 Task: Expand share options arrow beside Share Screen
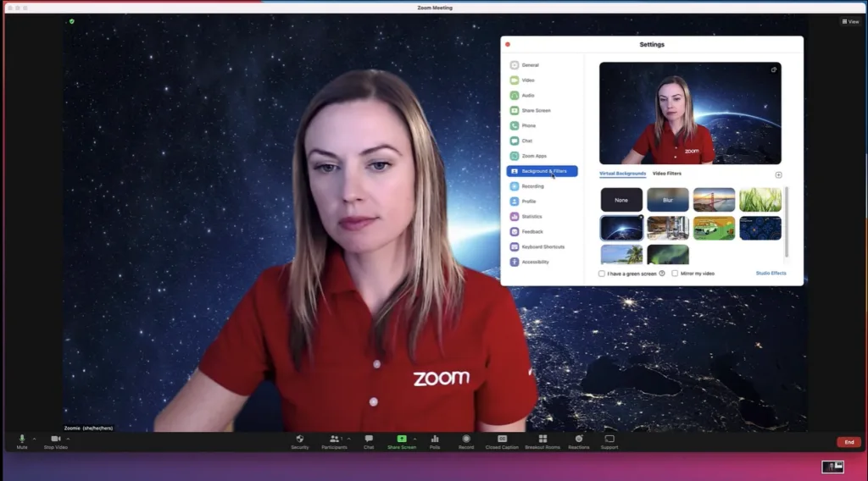(x=415, y=439)
